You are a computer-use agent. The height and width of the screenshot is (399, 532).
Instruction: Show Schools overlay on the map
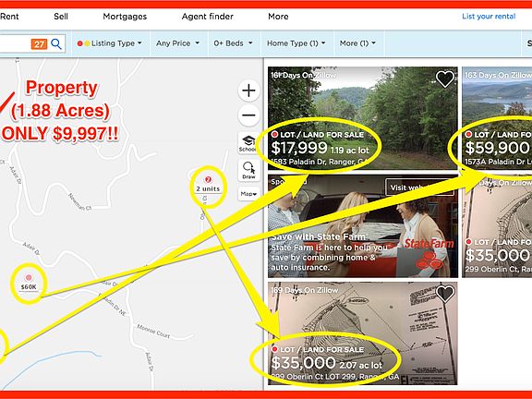(x=248, y=143)
